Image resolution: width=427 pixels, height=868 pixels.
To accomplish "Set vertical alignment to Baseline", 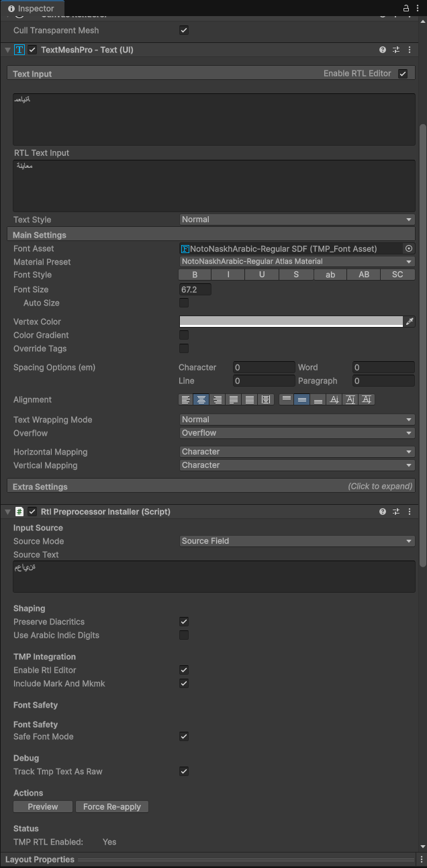I will [334, 399].
